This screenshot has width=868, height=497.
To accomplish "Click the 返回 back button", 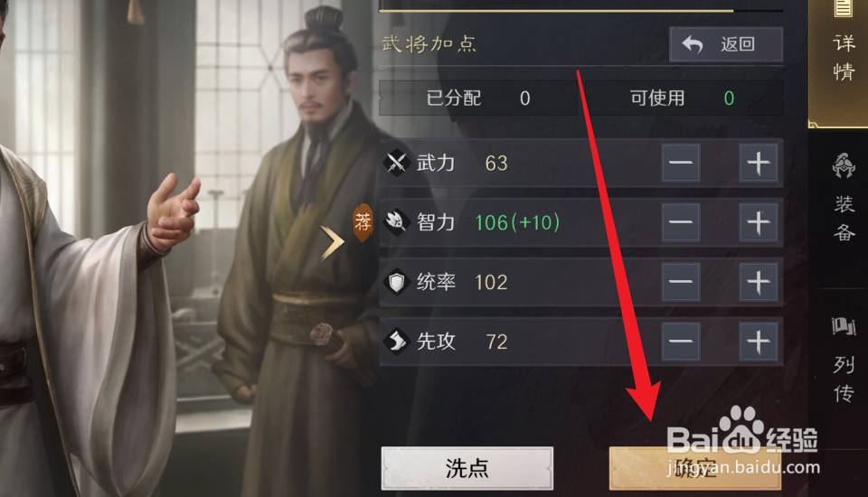I will point(726,44).
